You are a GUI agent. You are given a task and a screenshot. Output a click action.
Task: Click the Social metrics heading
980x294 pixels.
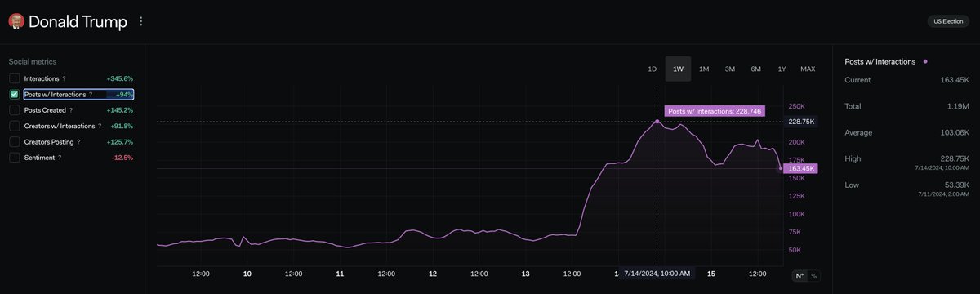[33, 61]
